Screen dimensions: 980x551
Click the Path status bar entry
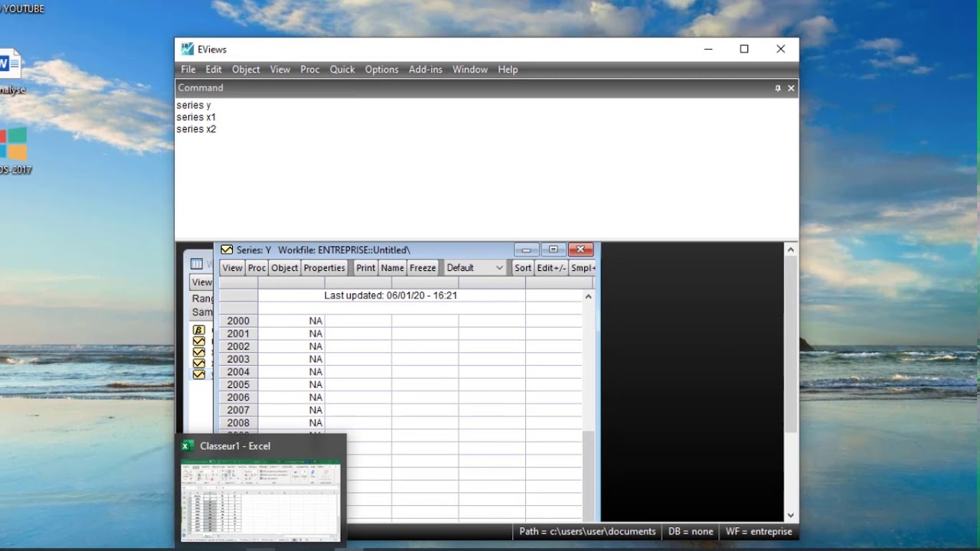point(587,531)
